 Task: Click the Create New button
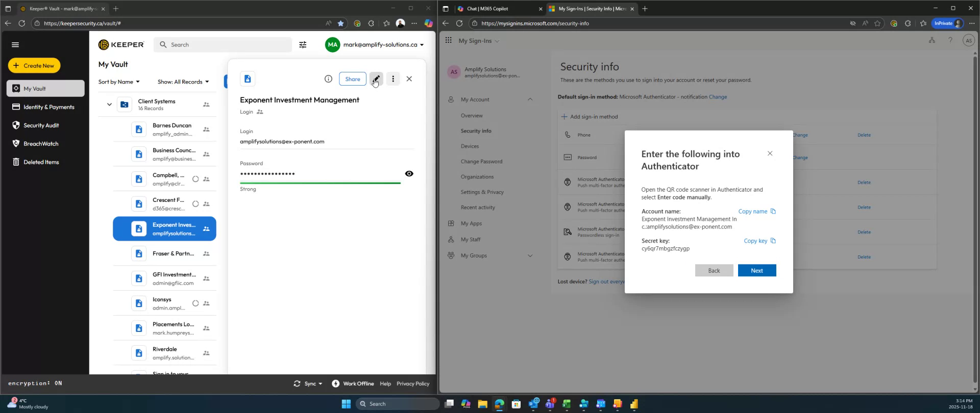click(x=34, y=66)
